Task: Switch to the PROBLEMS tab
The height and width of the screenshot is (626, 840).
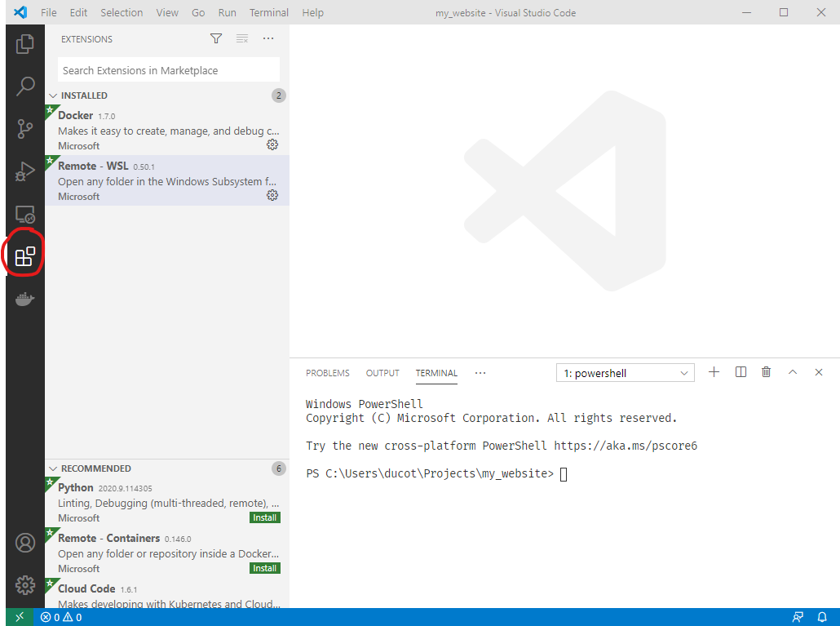Action: point(327,373)
